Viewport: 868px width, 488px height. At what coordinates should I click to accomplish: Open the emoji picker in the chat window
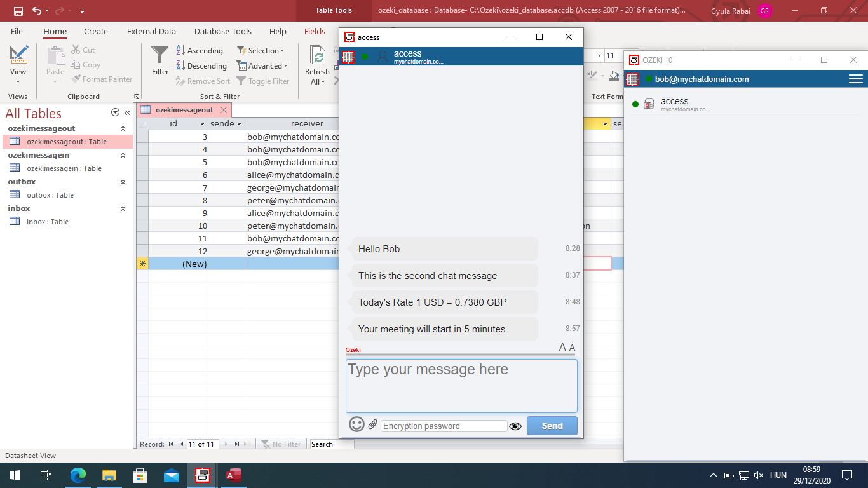point(356,424)
